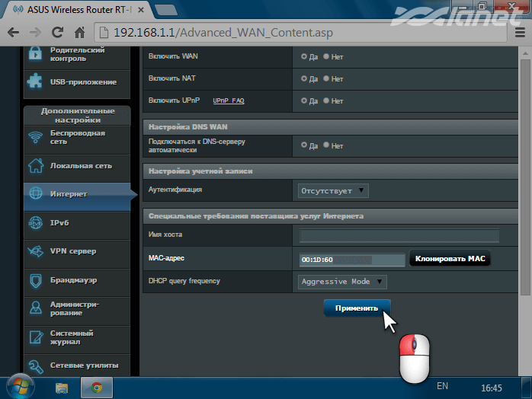This screenshot has height=399, width=532.
Task: Click the USB application puzzle icon
Action: pyautogui.click(x=35, y=81)
